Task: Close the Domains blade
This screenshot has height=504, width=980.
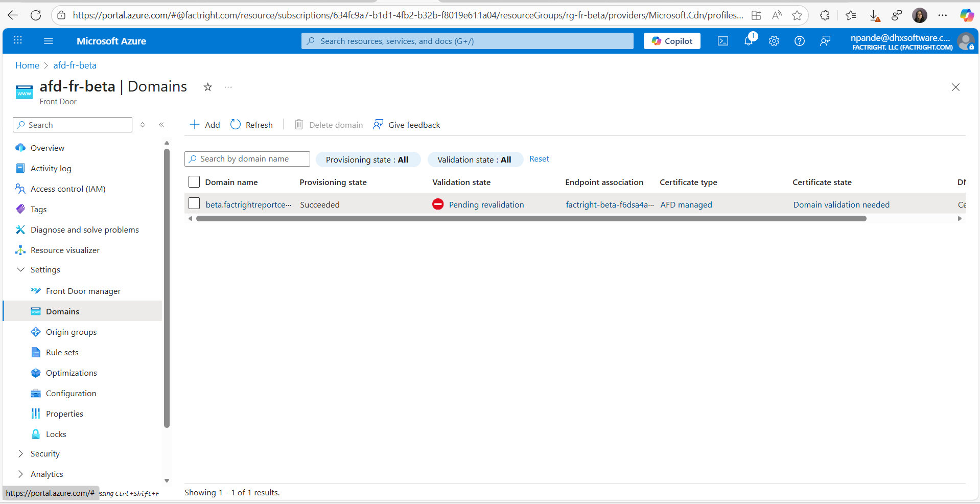Action: point(955,87)
